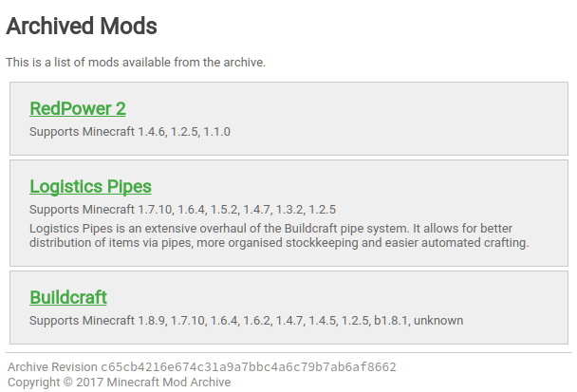
Task: Click the Logistics Pipes description paragraph
Action: (279, 235)
